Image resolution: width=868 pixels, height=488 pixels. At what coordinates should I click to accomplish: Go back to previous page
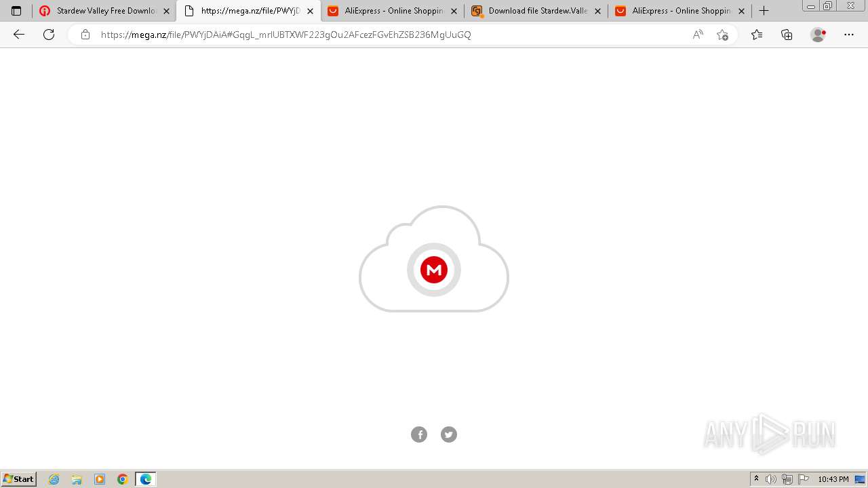19,35
